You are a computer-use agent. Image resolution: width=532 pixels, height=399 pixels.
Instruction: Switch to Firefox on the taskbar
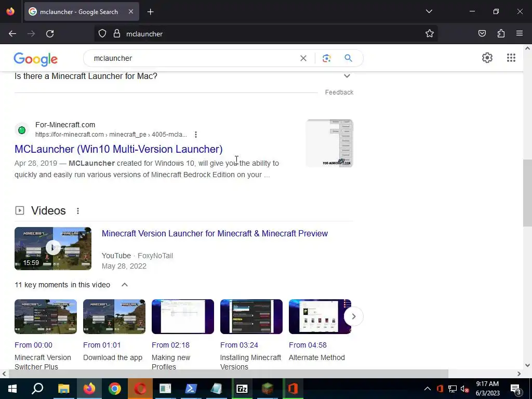(x=89, y=389)
